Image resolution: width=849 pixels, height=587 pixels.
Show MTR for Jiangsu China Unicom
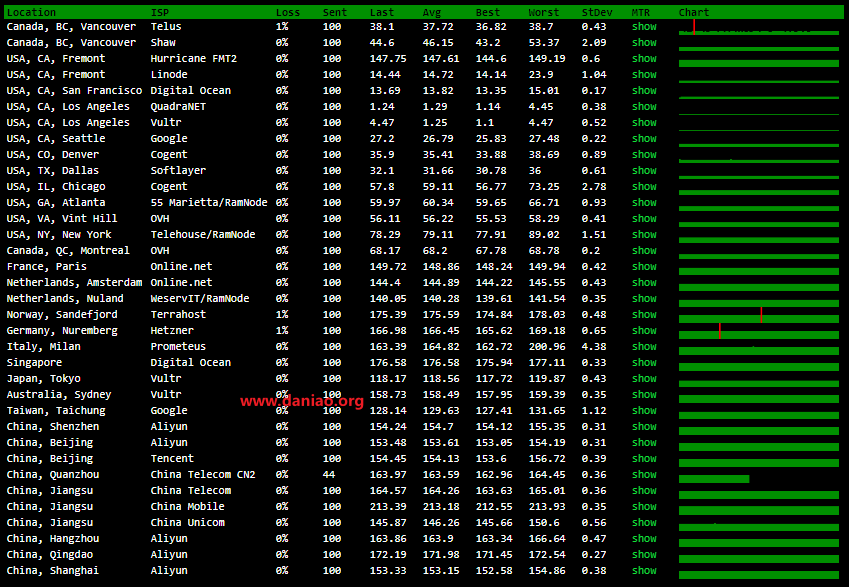644,523
